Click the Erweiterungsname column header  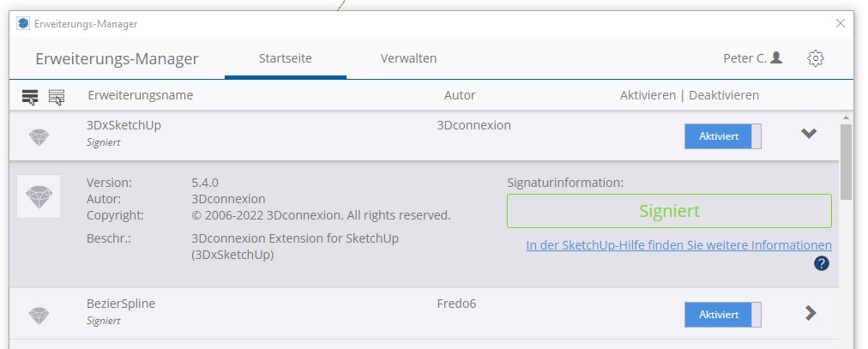point(141,95)
